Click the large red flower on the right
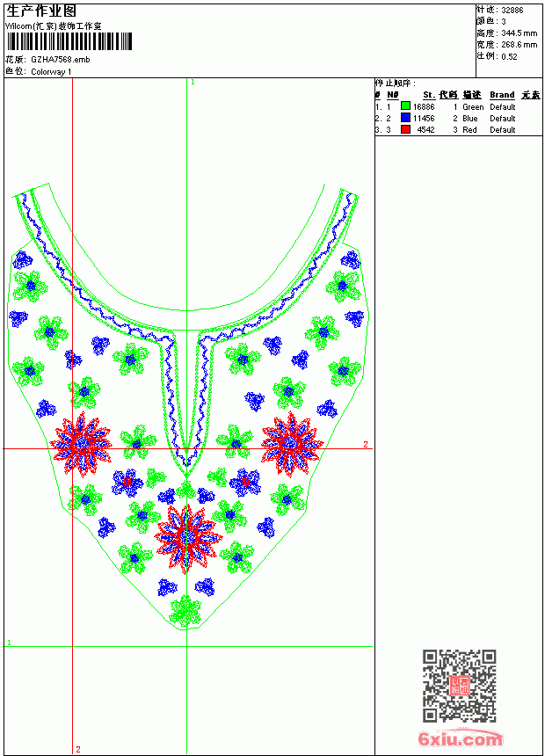 coord(292,444)
